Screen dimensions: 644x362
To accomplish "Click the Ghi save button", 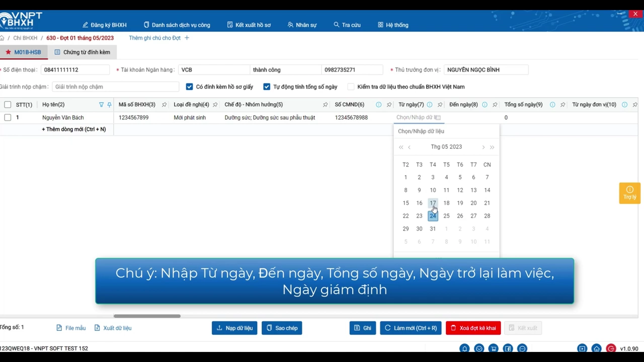I will tap(363, 328).
